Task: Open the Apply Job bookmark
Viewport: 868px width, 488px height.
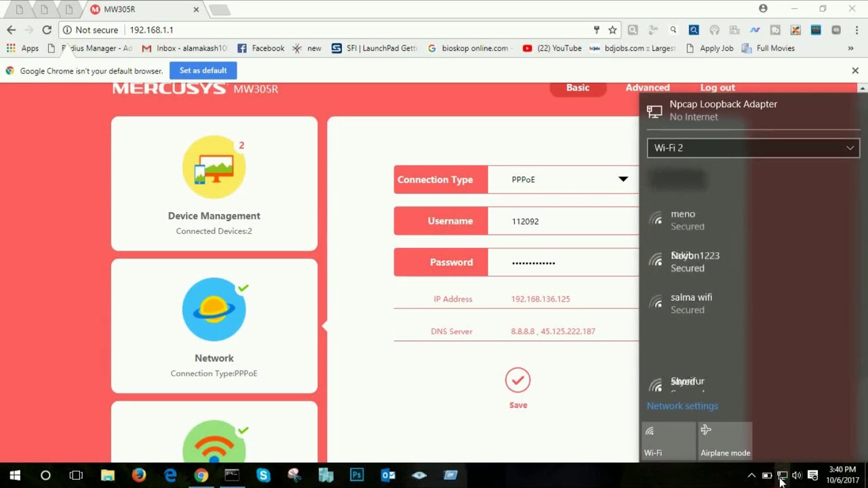Action: 710,48
